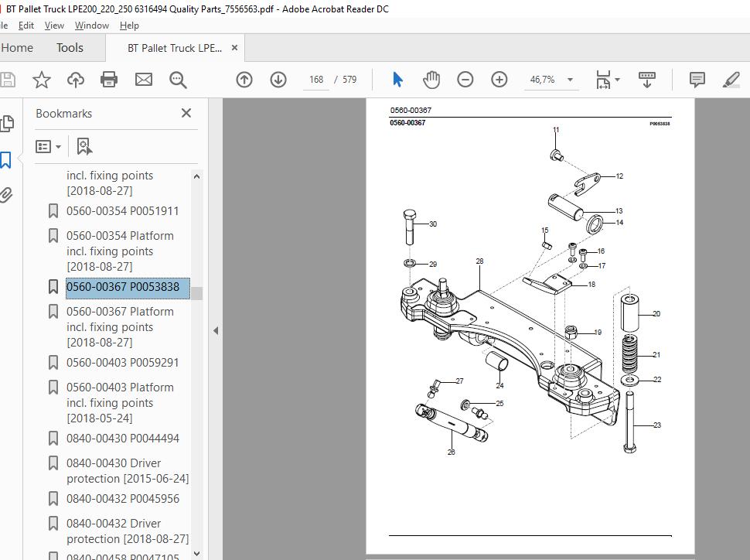Click the page number field 168
This screenshot has width=750, height=560.
click(x=316, y=80)
